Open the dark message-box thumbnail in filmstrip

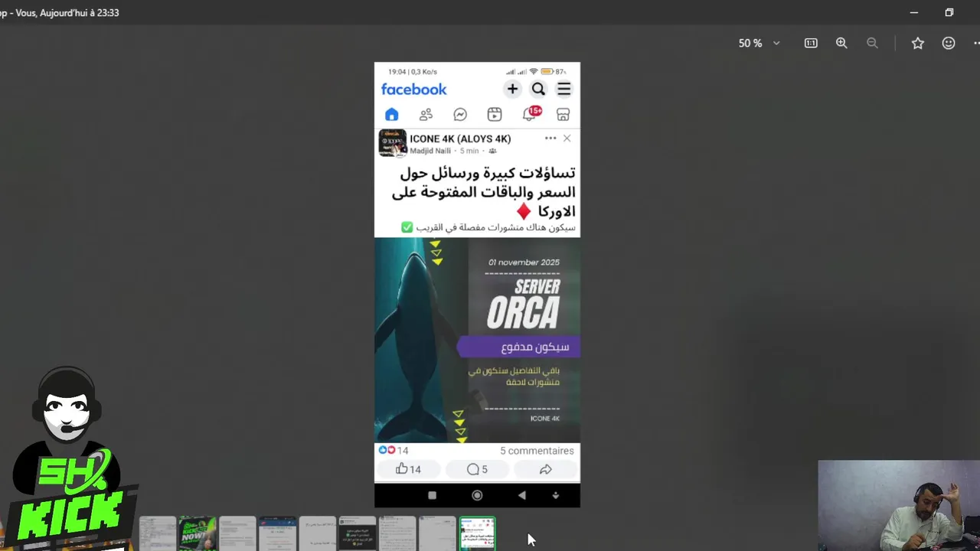coord(358,533)
